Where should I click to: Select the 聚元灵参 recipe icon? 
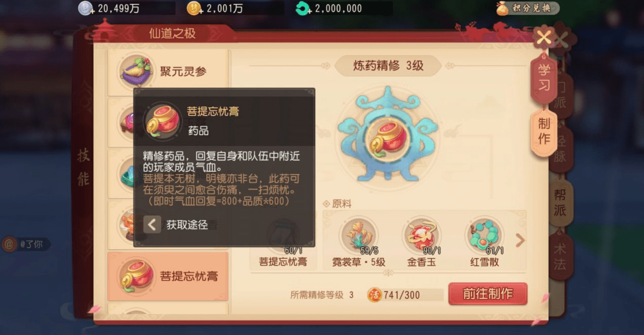coord(136,71)
